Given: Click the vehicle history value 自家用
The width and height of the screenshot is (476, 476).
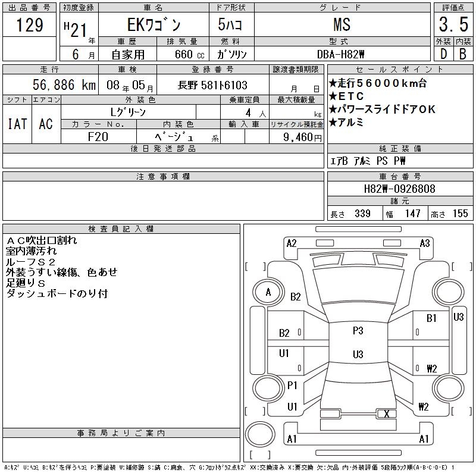Looking at the screenshot, I should (128, 55).
